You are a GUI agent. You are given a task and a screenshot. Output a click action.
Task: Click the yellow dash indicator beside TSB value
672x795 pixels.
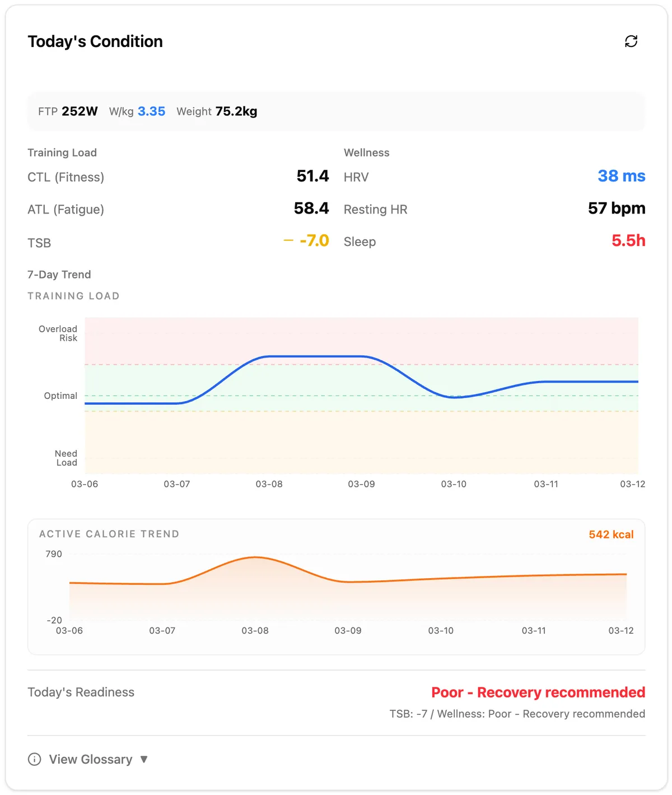(x=288, y=240)
